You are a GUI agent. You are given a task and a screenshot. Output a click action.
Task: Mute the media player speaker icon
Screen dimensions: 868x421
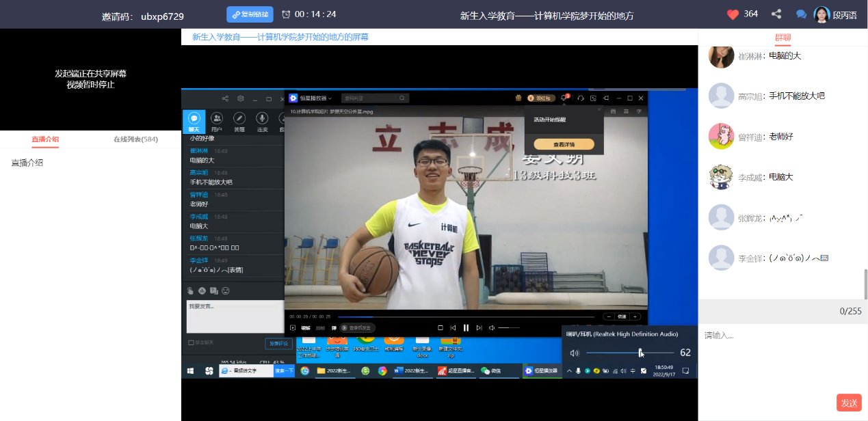(492, 328)
